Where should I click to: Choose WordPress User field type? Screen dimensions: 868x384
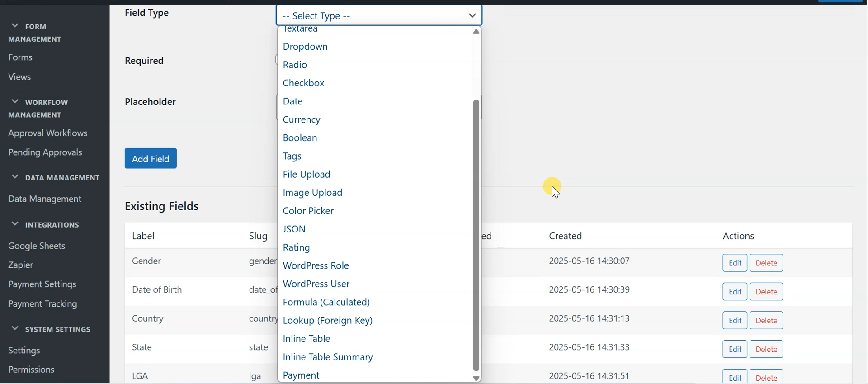(374, 284)
